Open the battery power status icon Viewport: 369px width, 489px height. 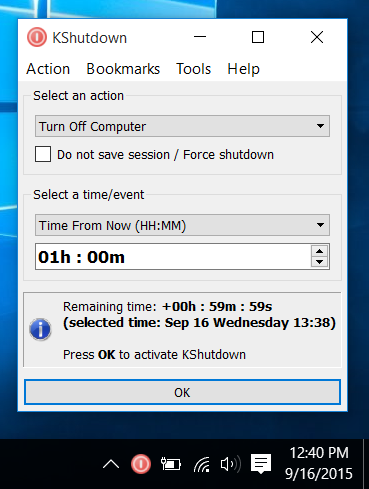[171, 464]
